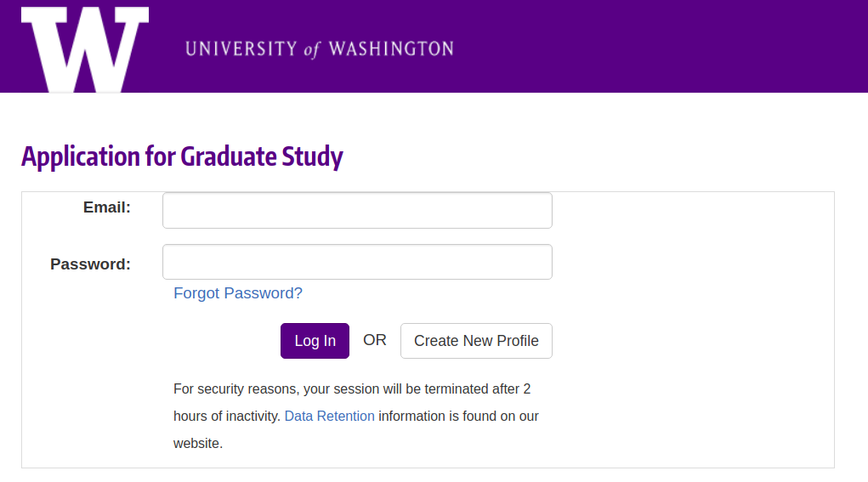
Task: Click the Password: label
Action: 90,264
